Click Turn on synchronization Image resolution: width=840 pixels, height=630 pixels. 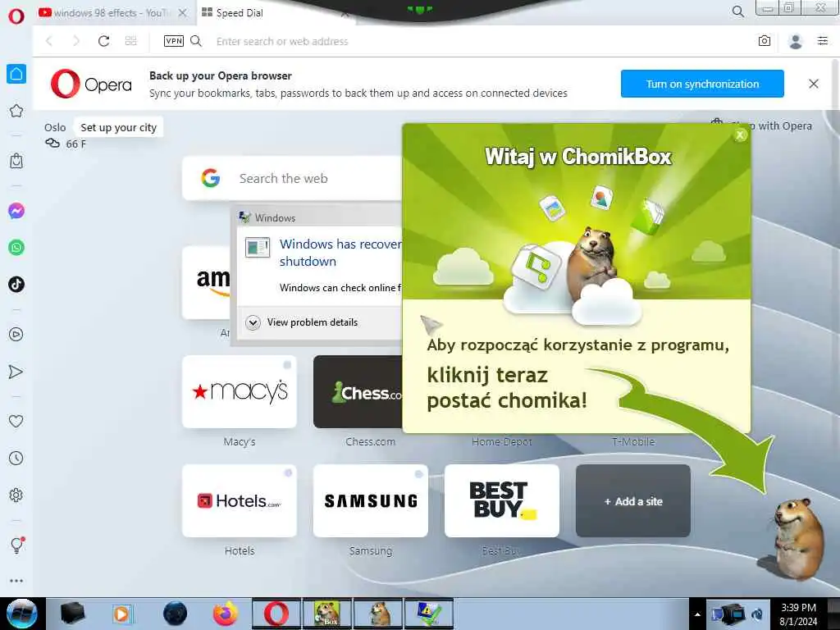click(702, 84)
